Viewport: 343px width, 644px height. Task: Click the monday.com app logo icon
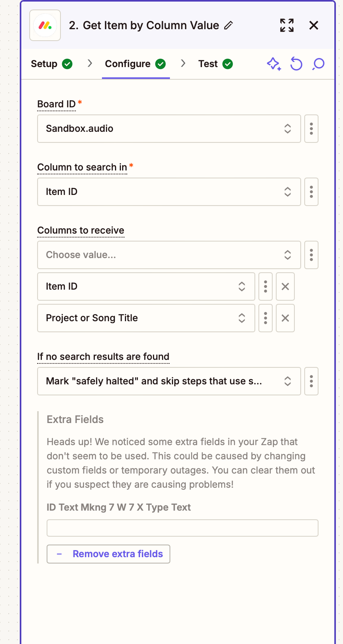(45, 25)
